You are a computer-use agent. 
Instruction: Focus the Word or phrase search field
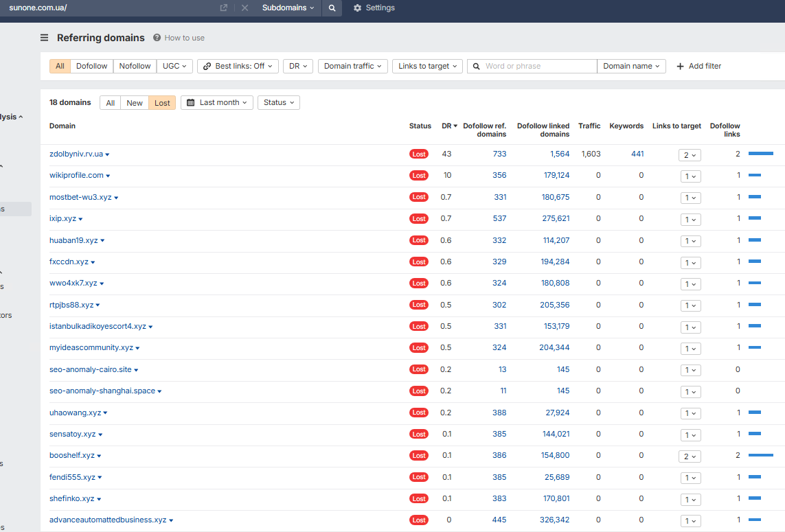pos(538,66)
